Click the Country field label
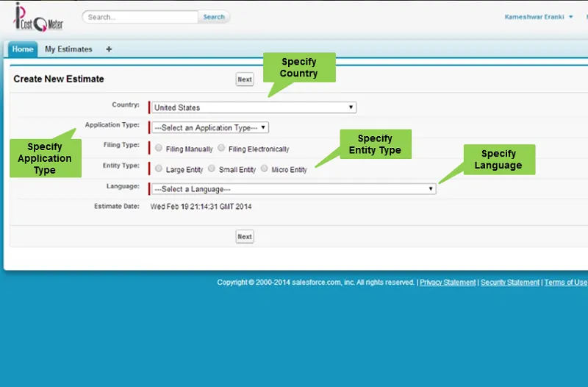Screen dimensions: 588x387 click(126, 104)
